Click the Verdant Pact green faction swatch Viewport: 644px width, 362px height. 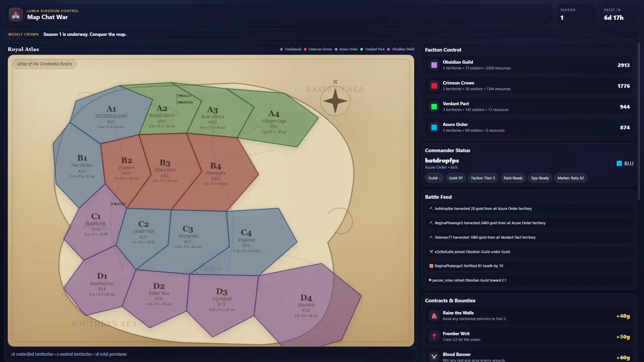[x=434, y=107]
